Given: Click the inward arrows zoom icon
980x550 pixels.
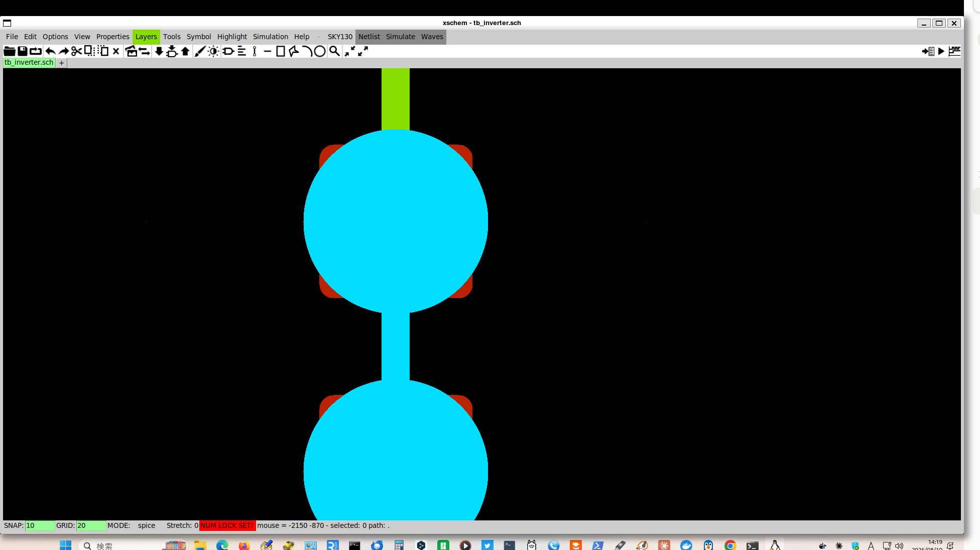Looking at the screenshot, I should click(349, 51).
